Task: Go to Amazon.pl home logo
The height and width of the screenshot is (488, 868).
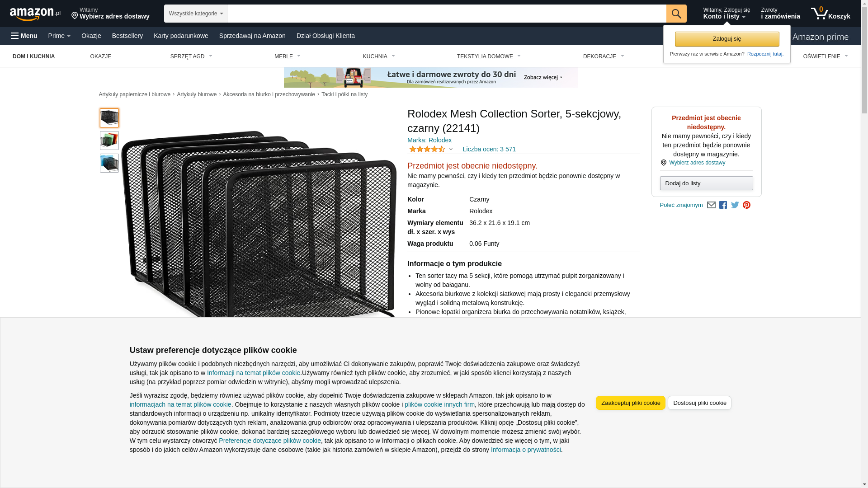Action: pyautogui.click(x=35, y=14)
